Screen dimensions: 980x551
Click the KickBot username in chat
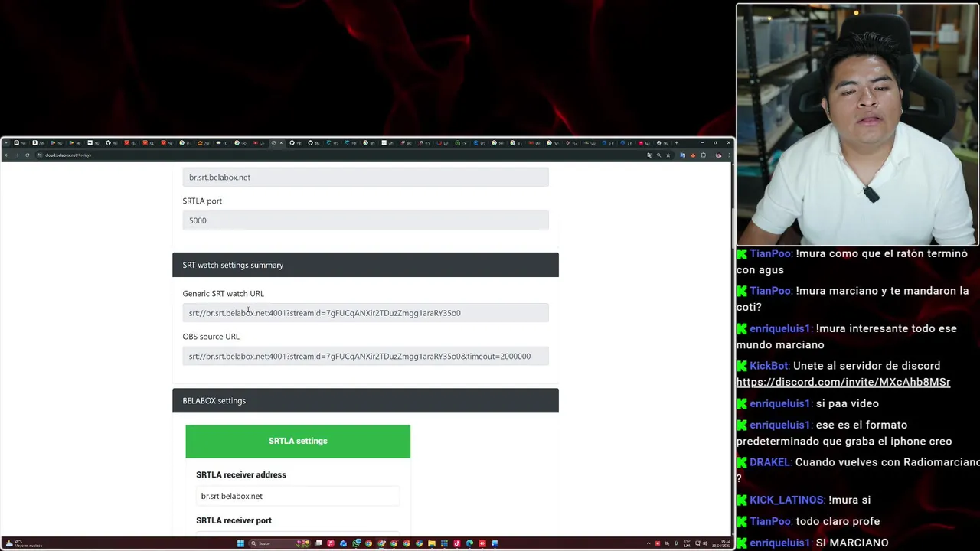769,366
